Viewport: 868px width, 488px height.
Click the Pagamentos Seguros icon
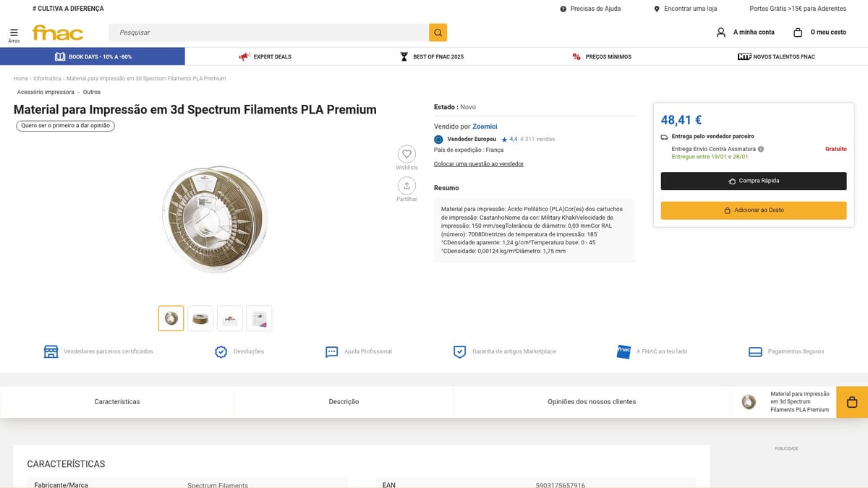pos(754,351)
